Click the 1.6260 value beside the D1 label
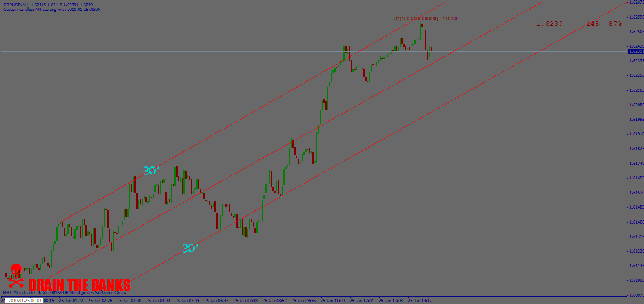Screen dimensions: 644x304 (x=450, y=19)
